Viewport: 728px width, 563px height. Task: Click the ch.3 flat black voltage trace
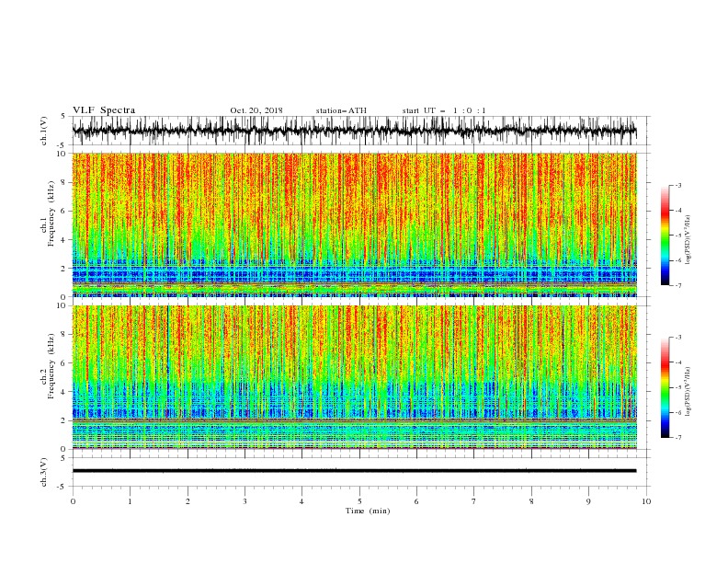(x=354, y=471)
